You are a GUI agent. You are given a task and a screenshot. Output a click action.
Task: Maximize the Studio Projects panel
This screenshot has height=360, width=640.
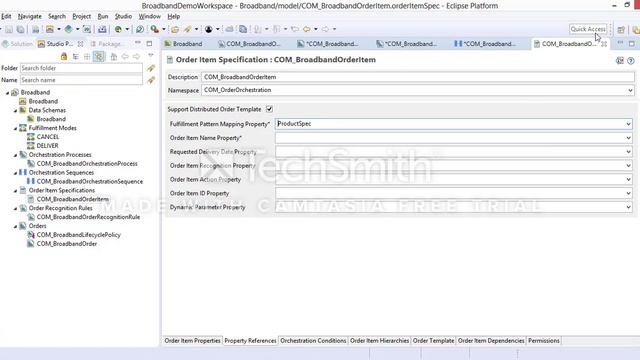[149, 43]
